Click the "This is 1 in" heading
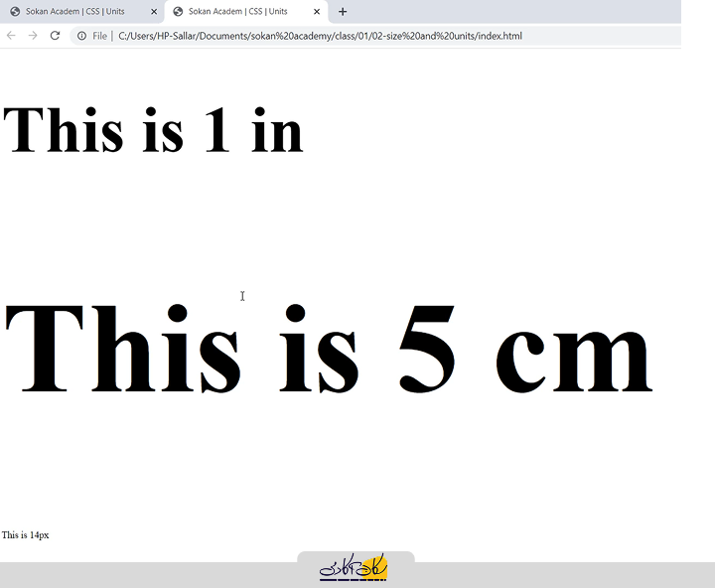715x588 pixels. click(153, 130)
